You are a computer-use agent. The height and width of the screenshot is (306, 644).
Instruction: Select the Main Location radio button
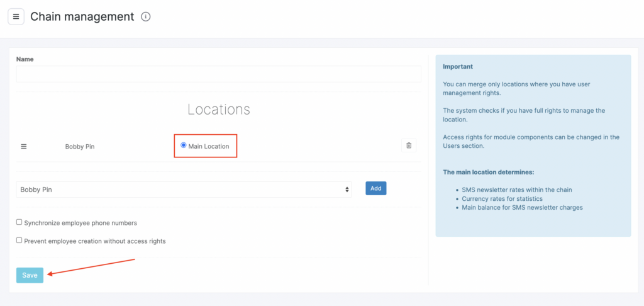click(x=184, y=145)
